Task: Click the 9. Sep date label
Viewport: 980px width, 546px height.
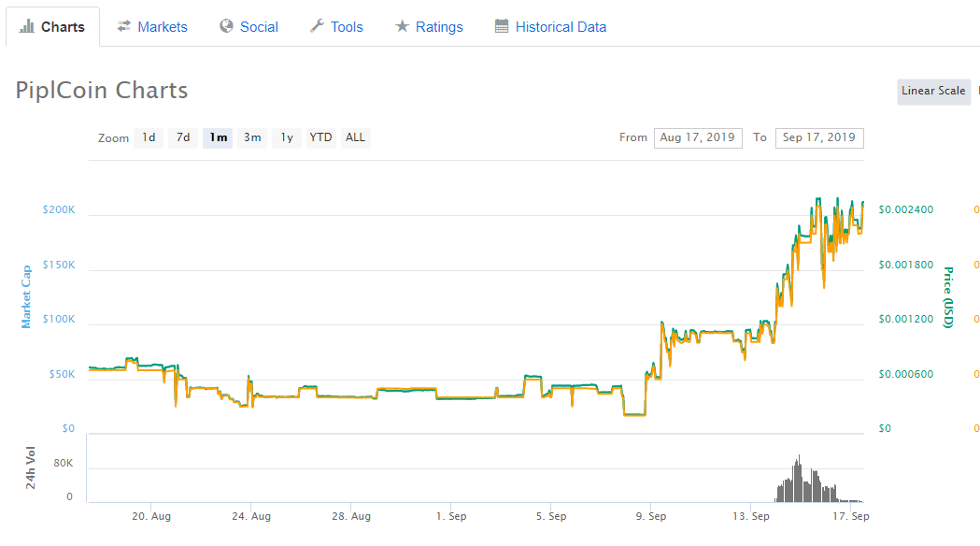Action: click(651, 517)
